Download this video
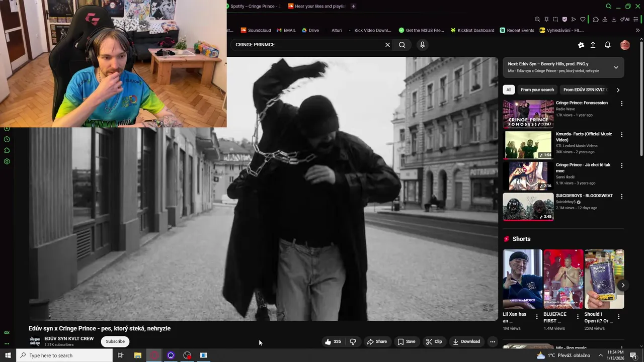Screen dimensions: 644x362 tap(466, 341)
